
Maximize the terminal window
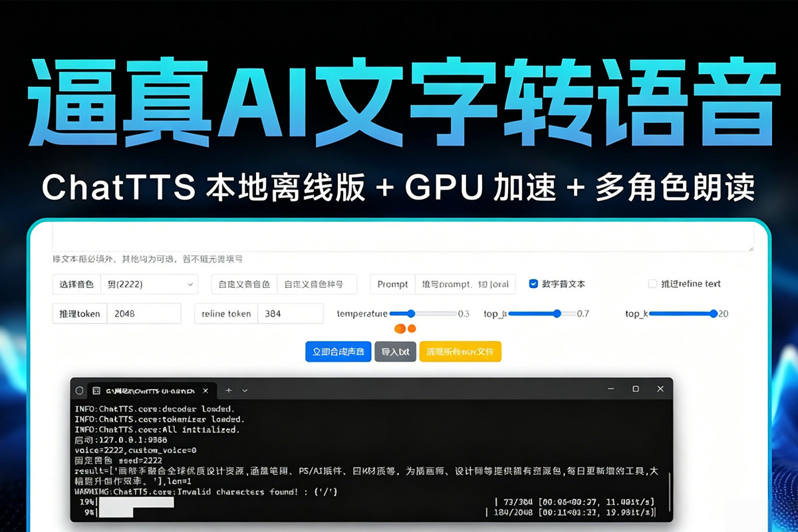click(x=636, y=388)
